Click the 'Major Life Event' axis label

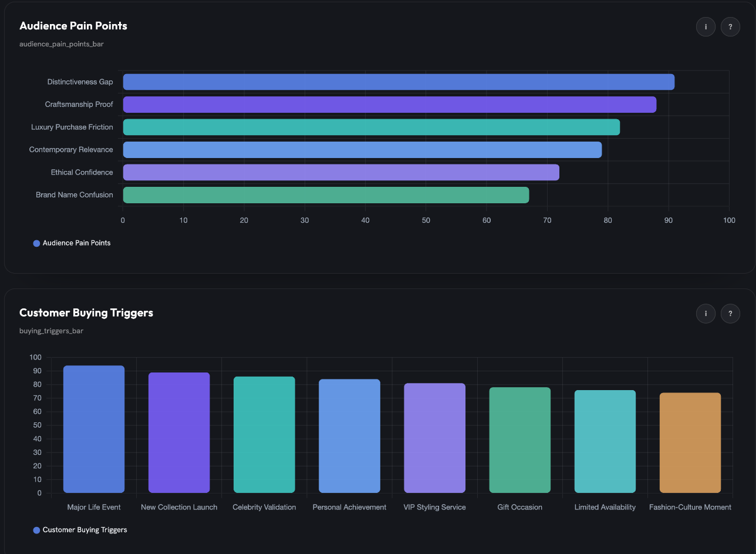point(94,507)
